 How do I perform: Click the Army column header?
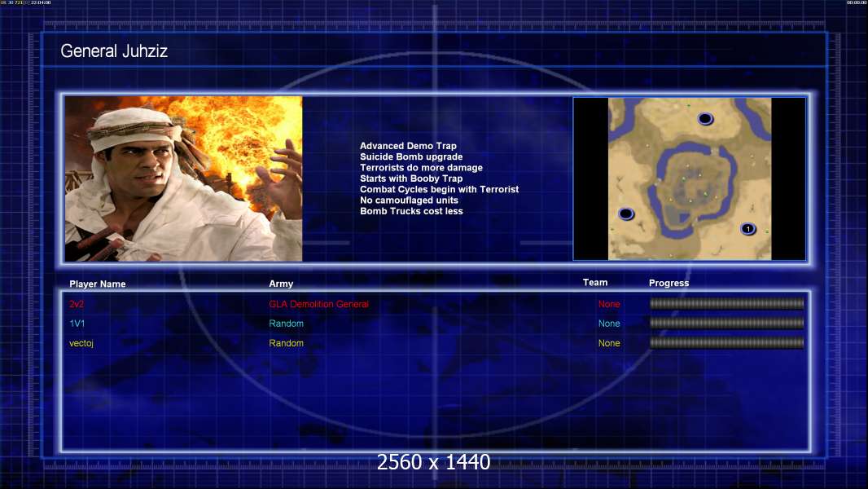point(281,284)
